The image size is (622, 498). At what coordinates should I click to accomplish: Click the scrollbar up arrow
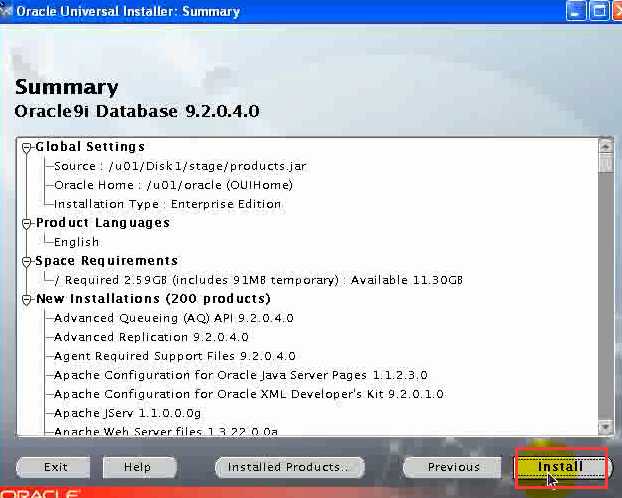tap(605, 146)
